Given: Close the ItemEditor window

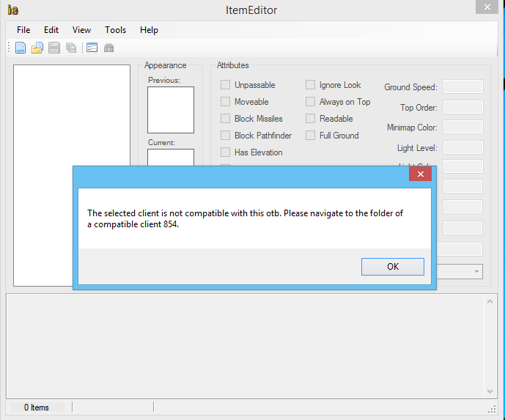Looking at the screenshot, I should [487, 7].
